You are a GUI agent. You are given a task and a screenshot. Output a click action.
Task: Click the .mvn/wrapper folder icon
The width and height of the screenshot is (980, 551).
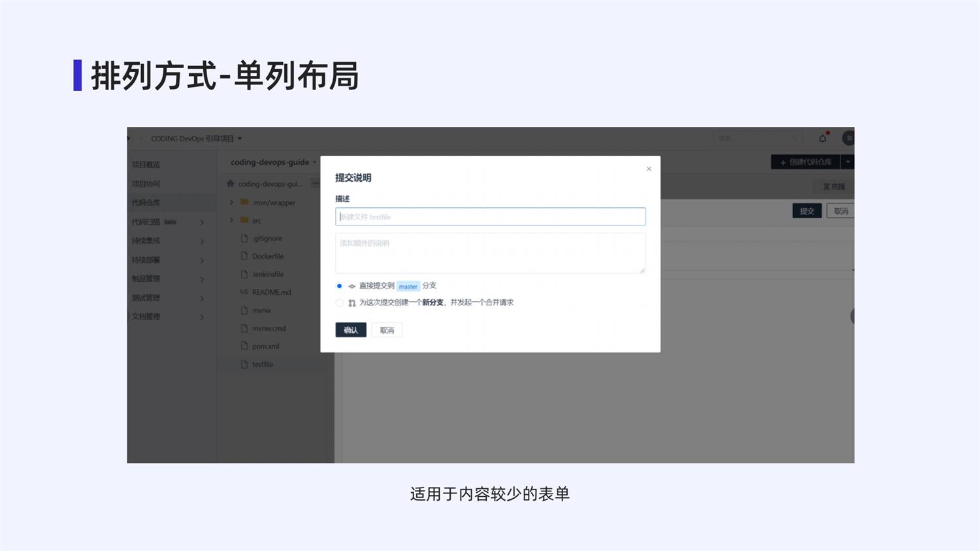point(244,202)
